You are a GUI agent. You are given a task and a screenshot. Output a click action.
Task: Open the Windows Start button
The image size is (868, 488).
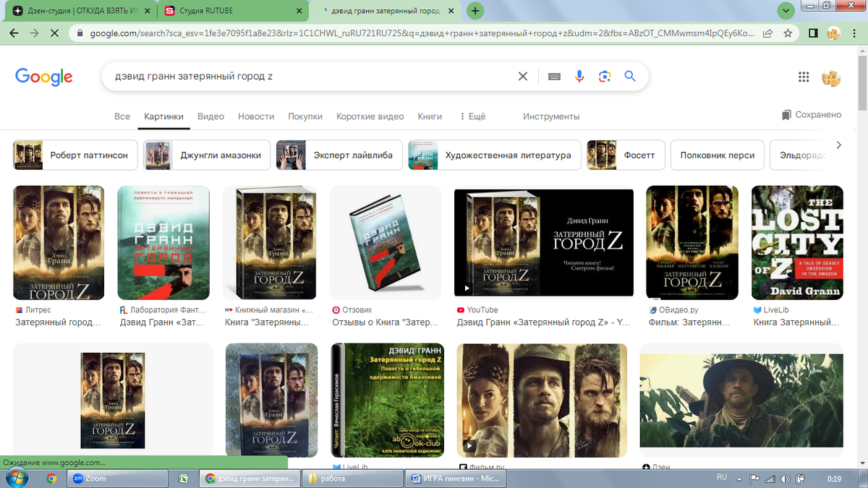17,478
